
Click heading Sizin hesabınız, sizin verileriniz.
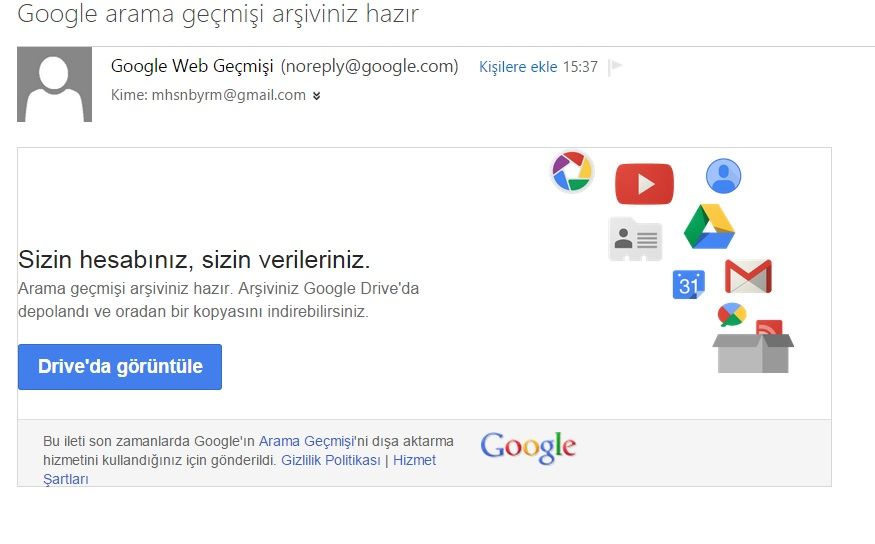(x=194, y=259)
